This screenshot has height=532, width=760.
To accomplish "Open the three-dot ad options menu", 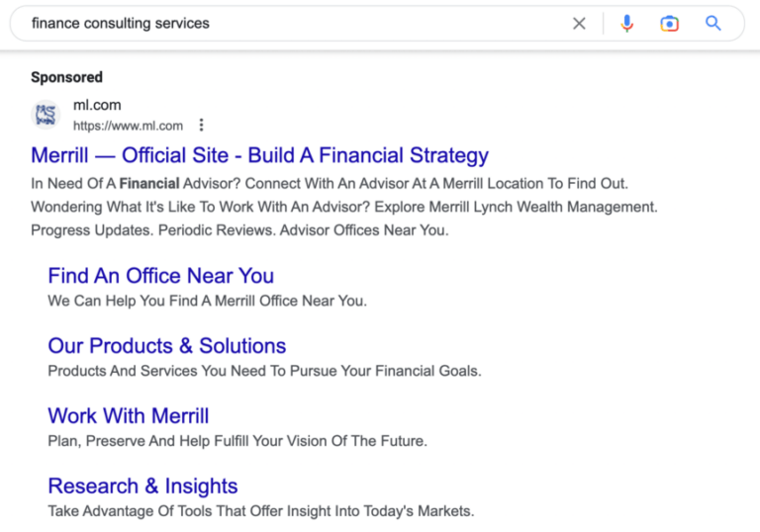I will tap(202, 126).
